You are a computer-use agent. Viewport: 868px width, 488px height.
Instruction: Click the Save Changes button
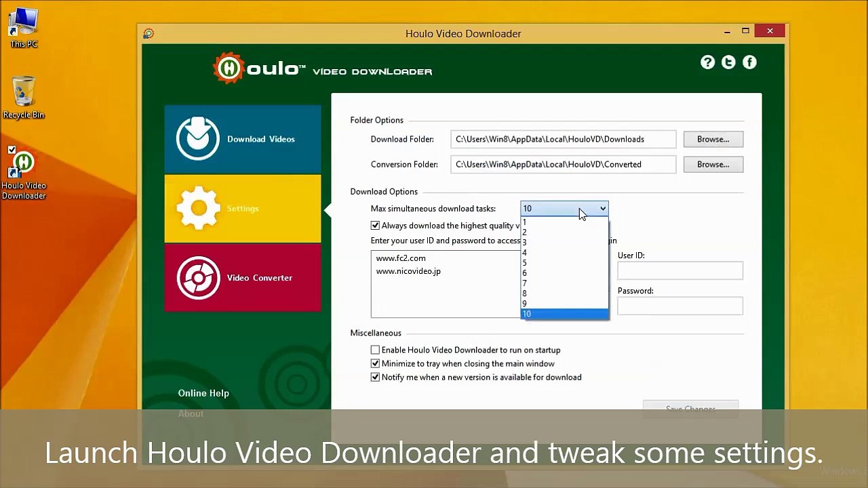click(x=690, y=409)
